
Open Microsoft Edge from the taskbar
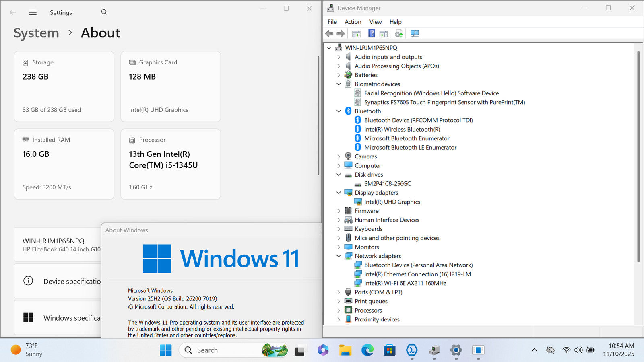[367, 350]
